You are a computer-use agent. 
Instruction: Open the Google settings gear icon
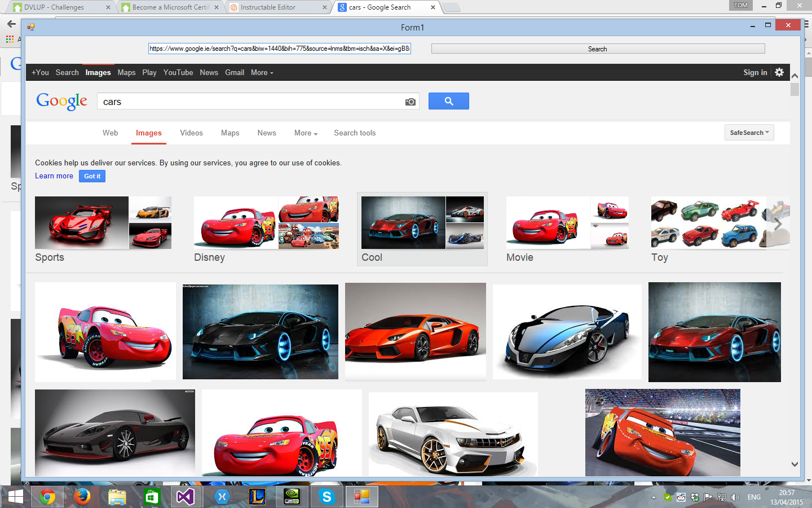pos(779,72)
